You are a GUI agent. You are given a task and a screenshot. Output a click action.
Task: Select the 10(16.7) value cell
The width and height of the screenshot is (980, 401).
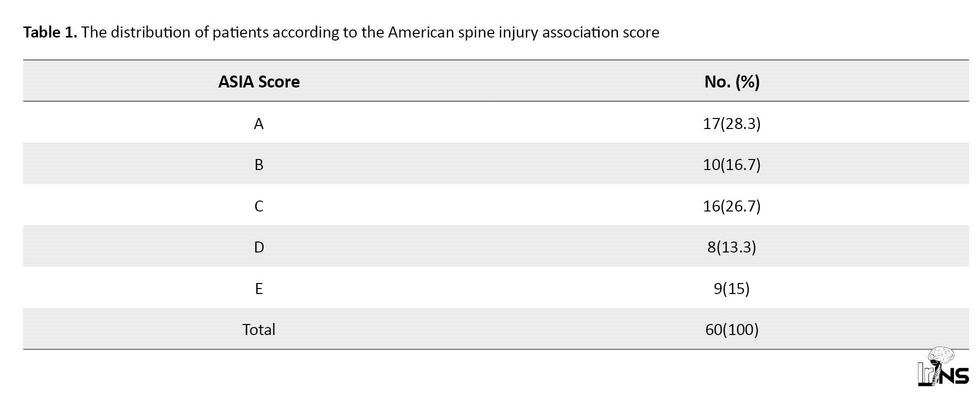click(x=732, y=164)
